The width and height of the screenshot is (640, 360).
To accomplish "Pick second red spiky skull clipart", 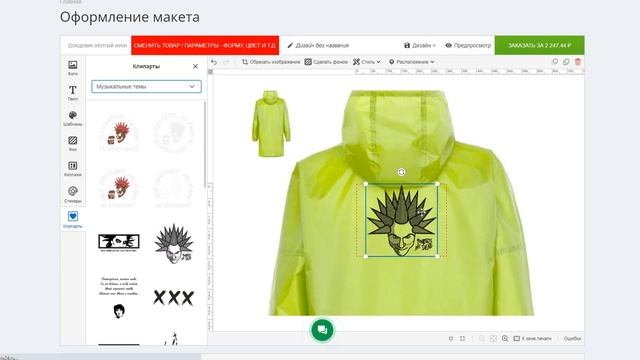I will click(x=119, y=188).
